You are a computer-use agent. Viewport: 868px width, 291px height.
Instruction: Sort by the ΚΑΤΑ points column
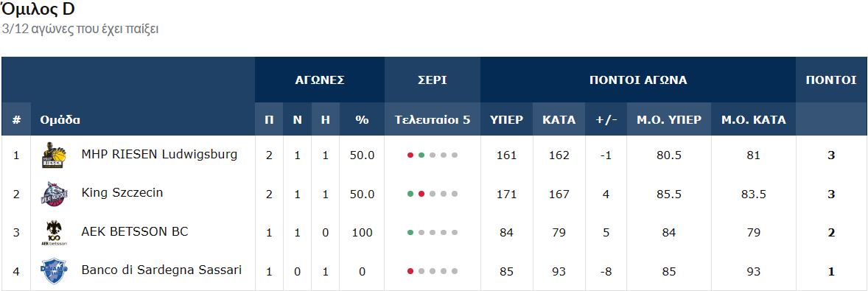point(559,119)
